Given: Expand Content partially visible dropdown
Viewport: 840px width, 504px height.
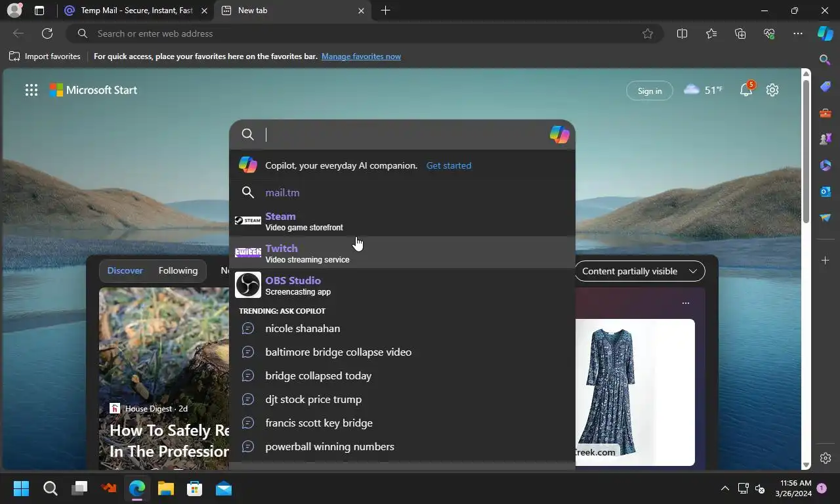Looking at the screenshot, I should click(x=639, y=271).
